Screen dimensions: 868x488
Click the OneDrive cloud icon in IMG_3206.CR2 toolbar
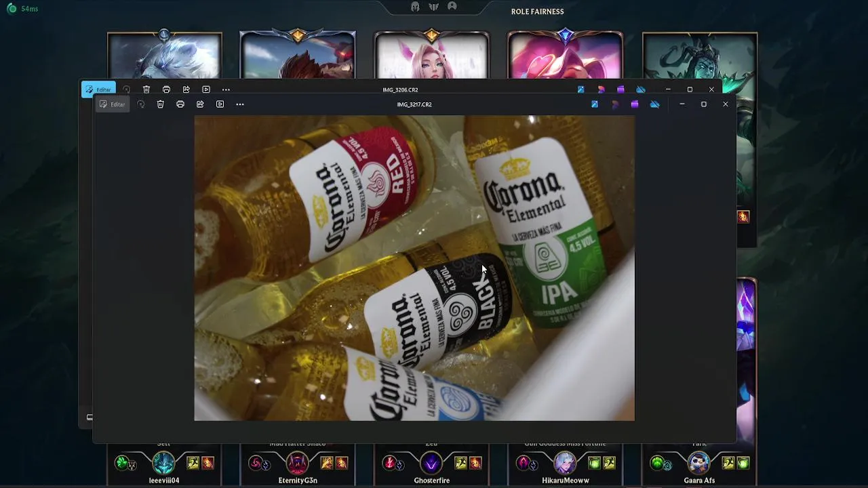[x=641, y=89]
